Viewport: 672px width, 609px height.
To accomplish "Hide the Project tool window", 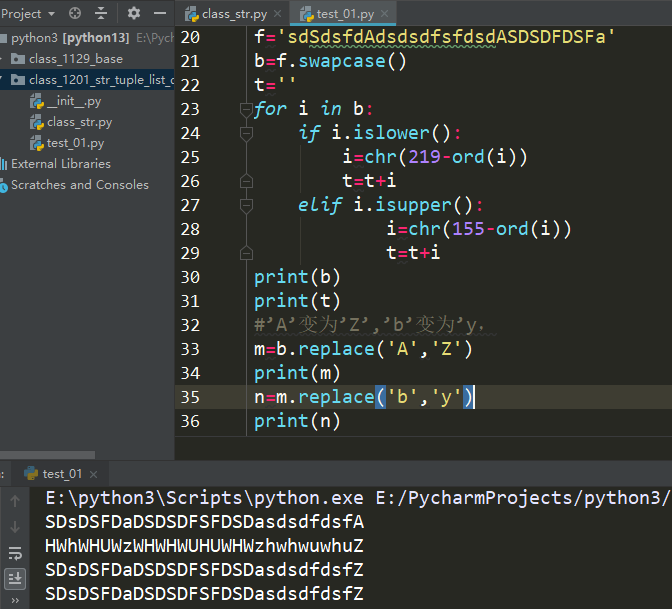I will coord(159,14).
